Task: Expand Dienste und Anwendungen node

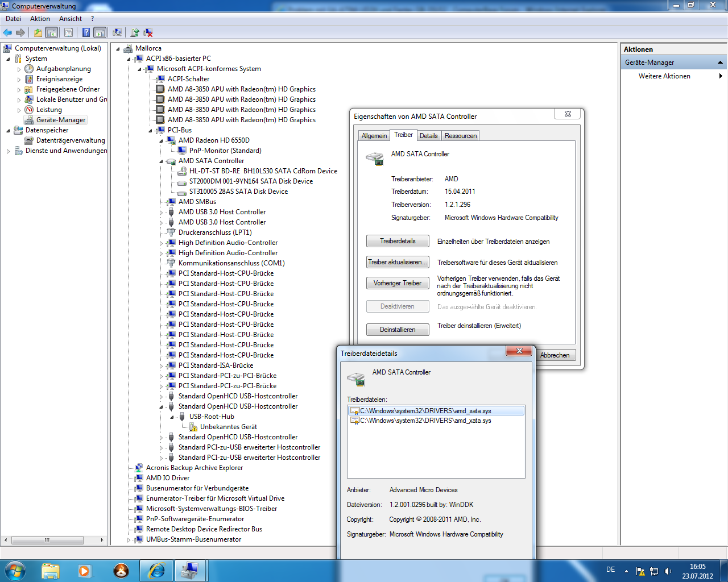Action: tap(8, 151)
